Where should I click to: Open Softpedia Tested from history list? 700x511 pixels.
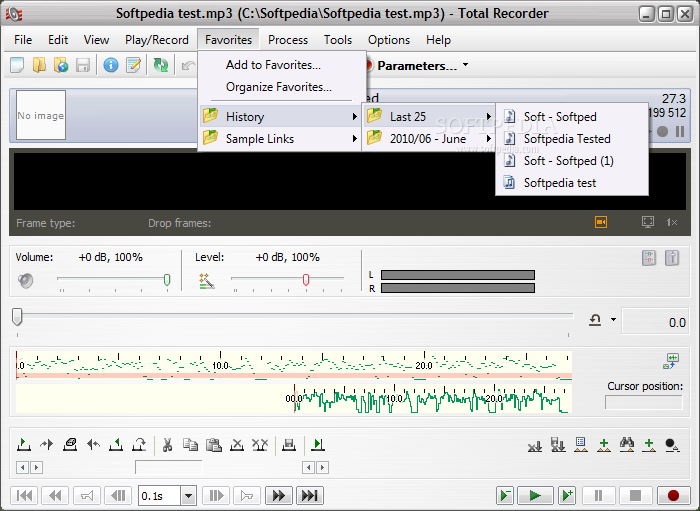point(572,139)
